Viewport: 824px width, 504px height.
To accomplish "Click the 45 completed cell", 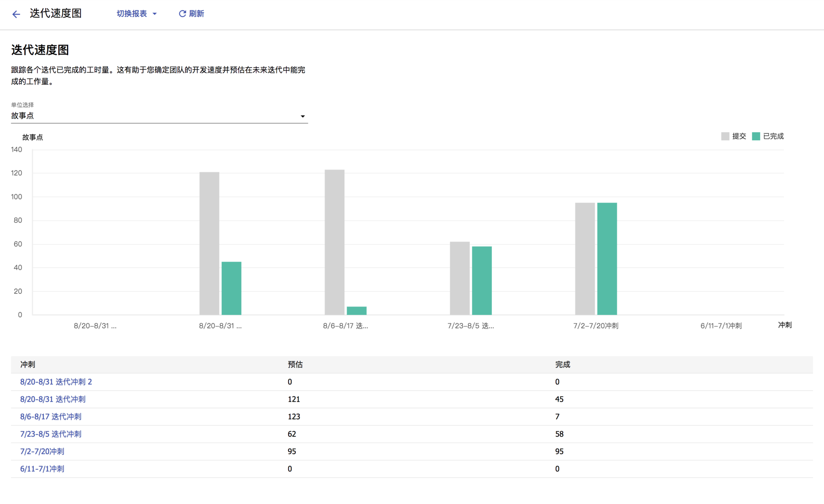I will [x=559, y=399].
